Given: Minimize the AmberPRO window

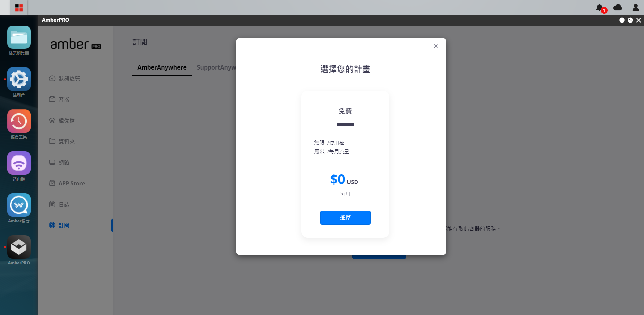Looking at the screenshot, I should tap(622, 20).
